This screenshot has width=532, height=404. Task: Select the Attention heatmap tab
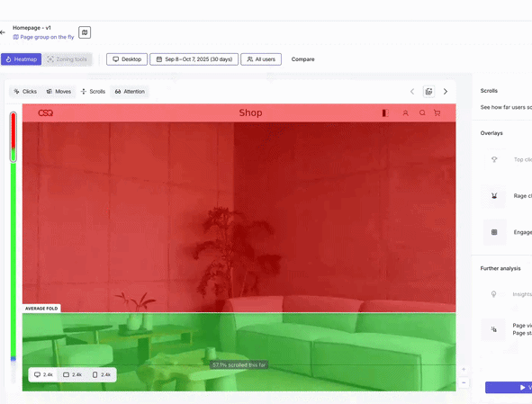[x=130, y=91]
